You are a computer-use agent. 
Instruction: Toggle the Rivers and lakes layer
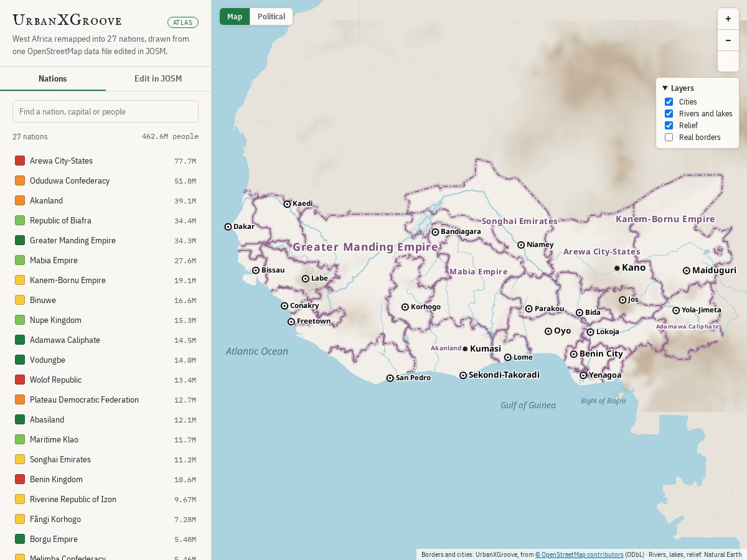(x=669, y=114)
